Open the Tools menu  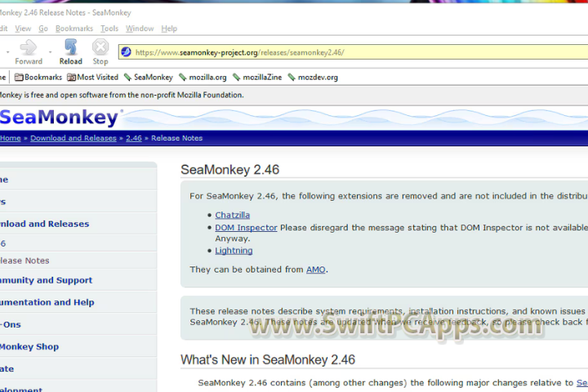click(x=109, y=29)
